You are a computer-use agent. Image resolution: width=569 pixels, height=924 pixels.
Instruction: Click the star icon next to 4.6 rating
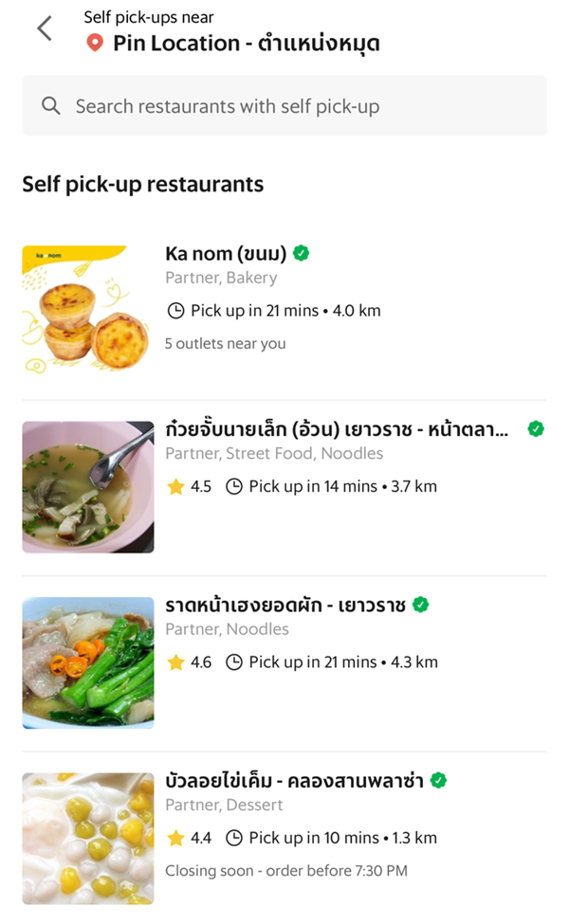click(x=175, y=662)
